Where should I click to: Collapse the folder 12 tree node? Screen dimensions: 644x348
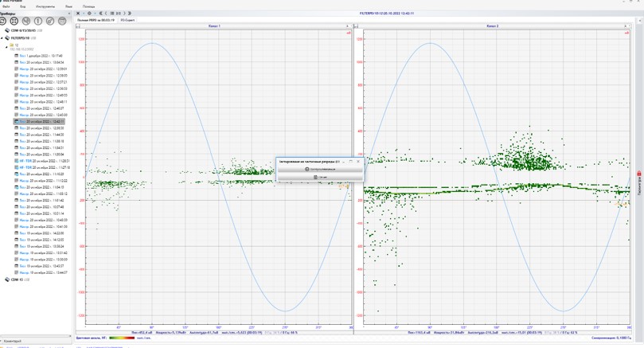(x=7, y=45)
